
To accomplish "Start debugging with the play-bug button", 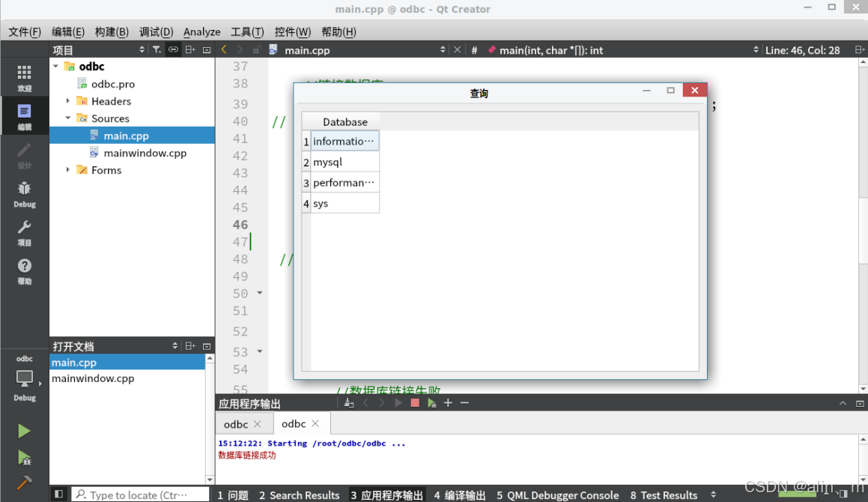I will pos(24,458).
